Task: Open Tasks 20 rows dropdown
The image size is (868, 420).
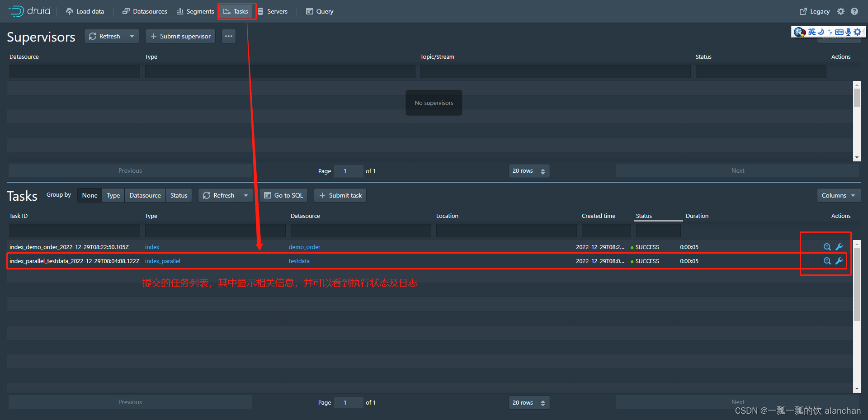Action: [x=529, y=402]
